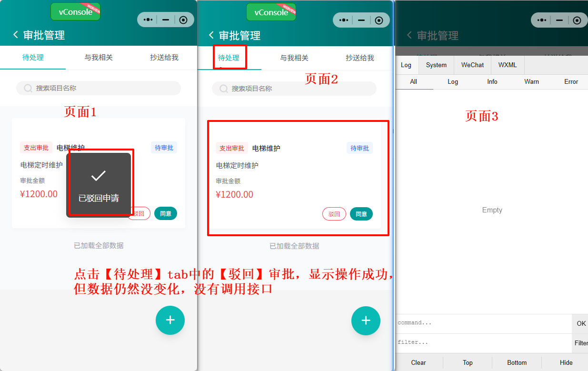Tap the "+" floating button on page 2
The image size is (588, 371).
(366, 320)
